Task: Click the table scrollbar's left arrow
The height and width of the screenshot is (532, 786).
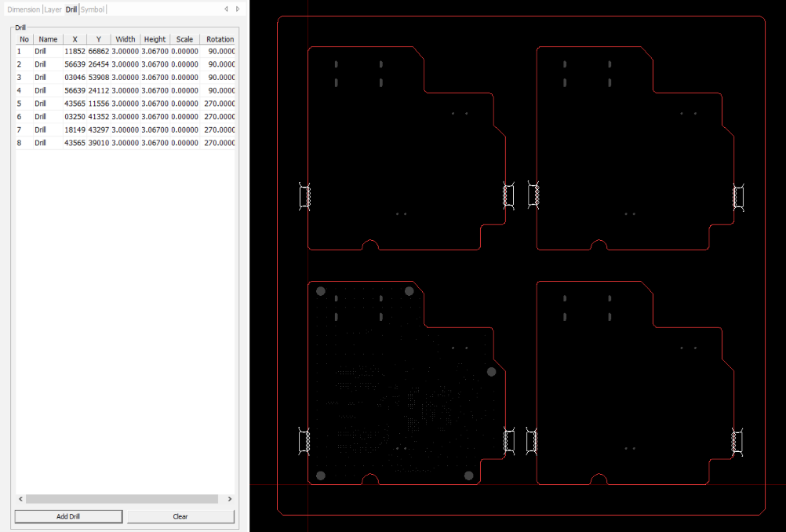Action: point(20,499)
